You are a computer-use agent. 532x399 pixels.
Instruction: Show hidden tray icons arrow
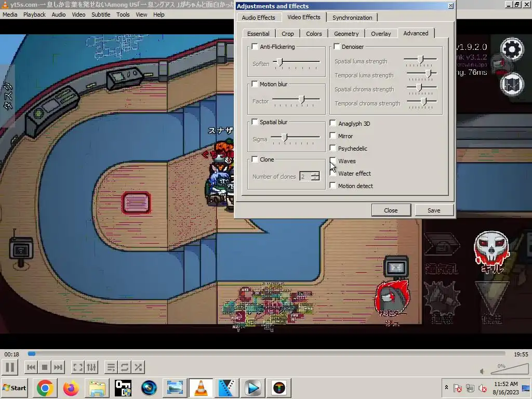click(446, 388)
